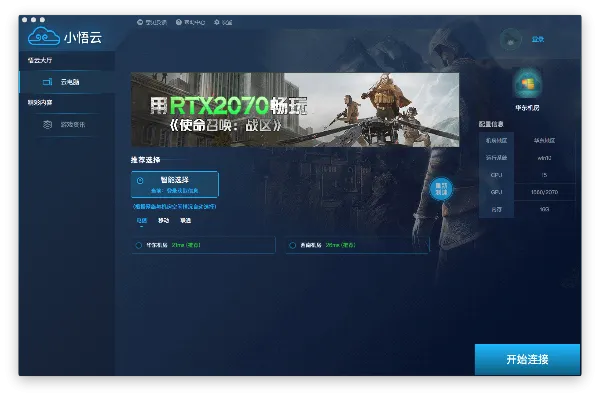Click the 小悟云 cloud logo

[x=64, y=37]
